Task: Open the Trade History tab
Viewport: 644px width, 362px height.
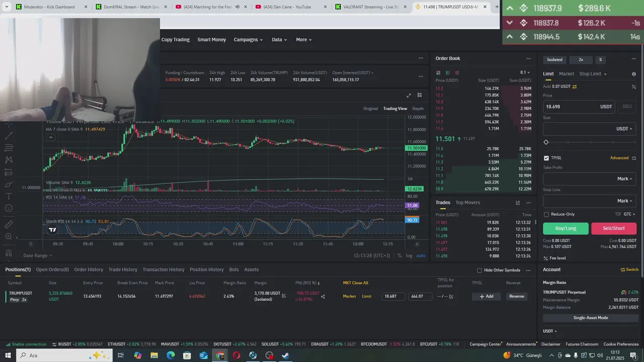Action: point(123,269)
